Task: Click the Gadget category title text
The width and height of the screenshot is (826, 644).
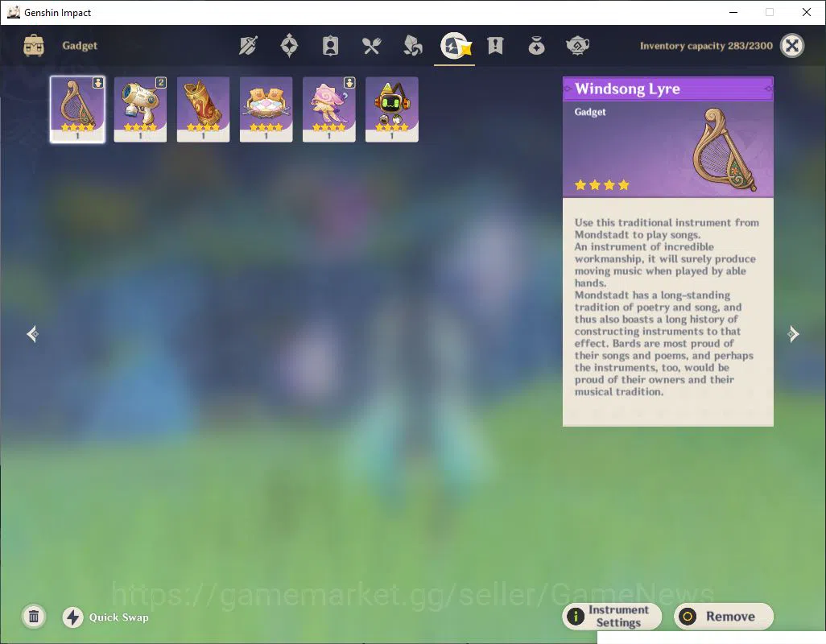Action: tap(80, 45)
